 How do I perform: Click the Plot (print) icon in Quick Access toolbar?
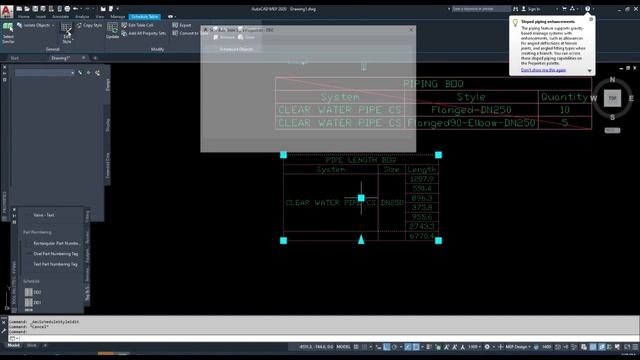pyautogui.click(x=67, y=9)
